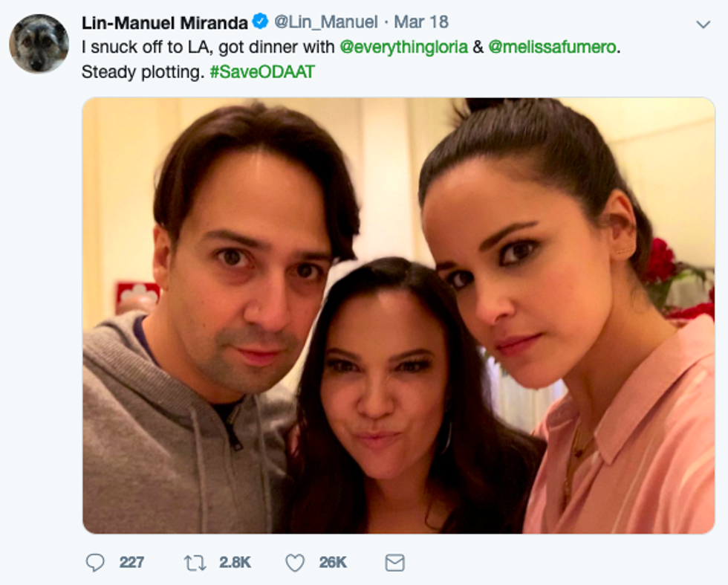Visit the @everythingloria mention
The width and height of the screenshot is (728, 585).
(x=403, y=48)
